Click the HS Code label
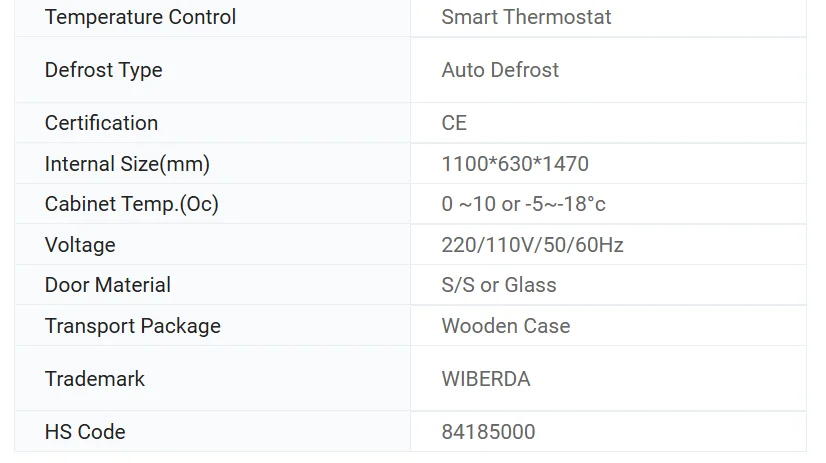 [85, 432]
